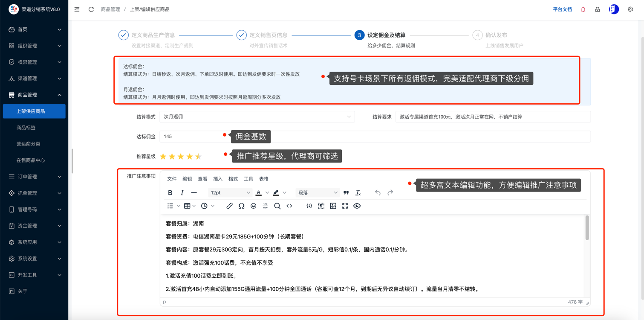The width and height of the screenshot is (644, 320).
Task: Click the italic formatting icon
Action: pos(182,193)
